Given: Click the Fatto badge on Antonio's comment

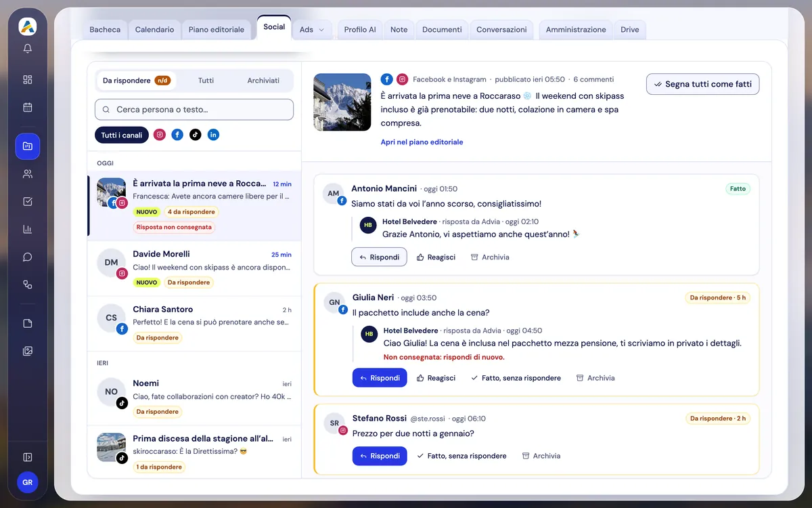Looking at the screenshot, I should [738, 189].
